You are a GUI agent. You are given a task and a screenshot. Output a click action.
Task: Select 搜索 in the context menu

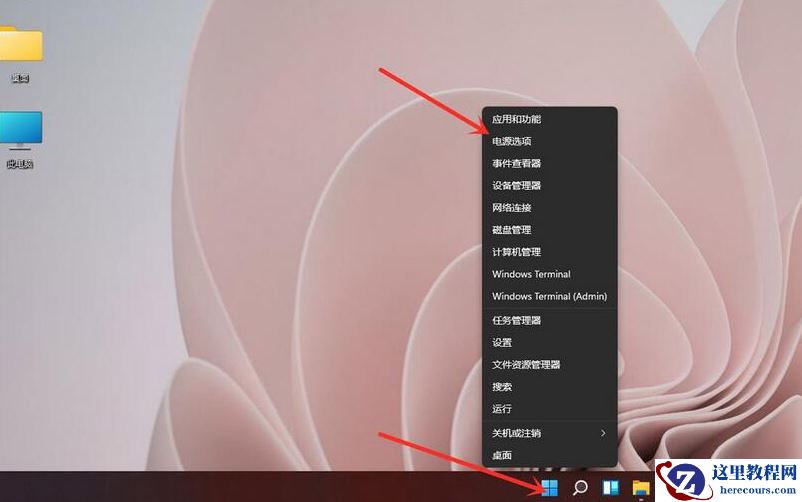550,387
